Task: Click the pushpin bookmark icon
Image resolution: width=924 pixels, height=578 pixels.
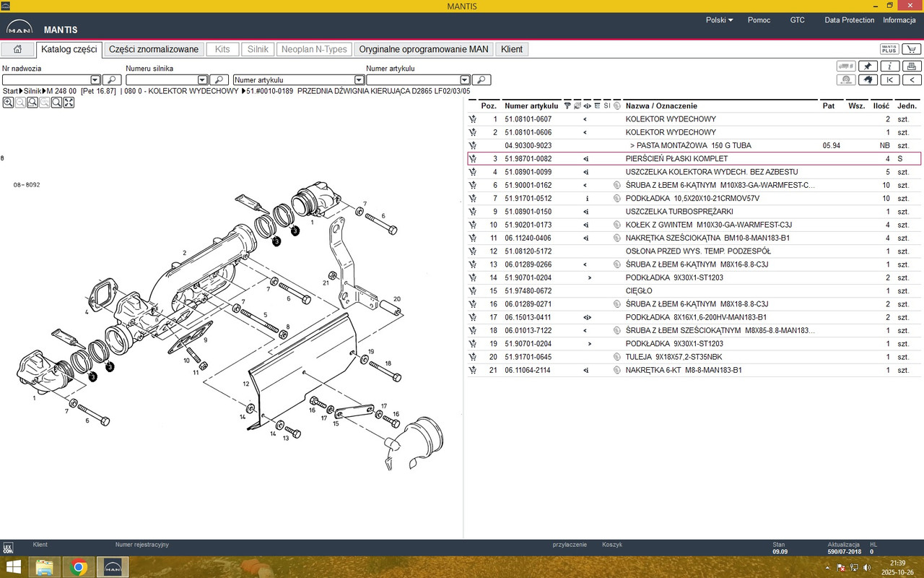Action: (868, 66)
